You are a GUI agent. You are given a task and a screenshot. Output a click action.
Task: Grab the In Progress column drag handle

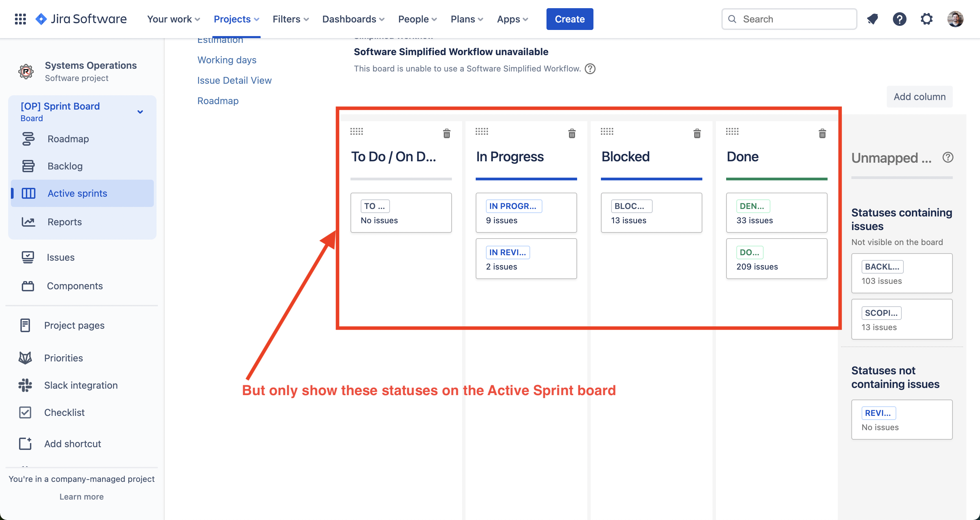481,132
